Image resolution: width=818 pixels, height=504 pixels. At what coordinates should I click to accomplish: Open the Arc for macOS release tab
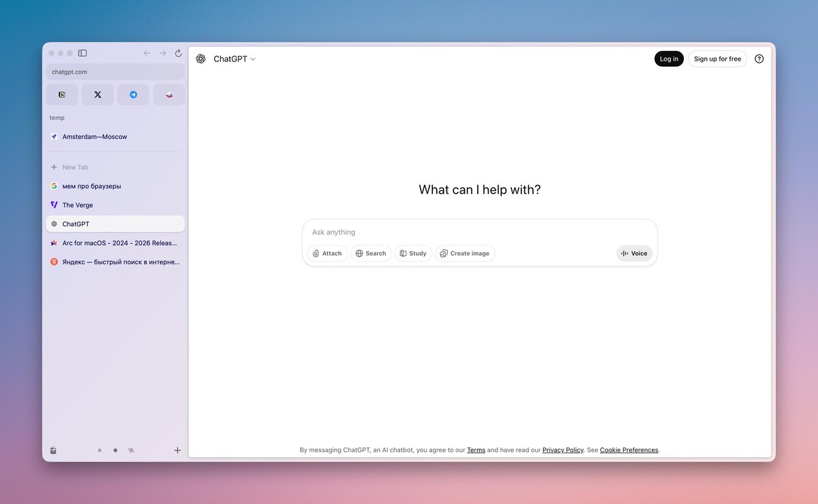tap(115, 243)
